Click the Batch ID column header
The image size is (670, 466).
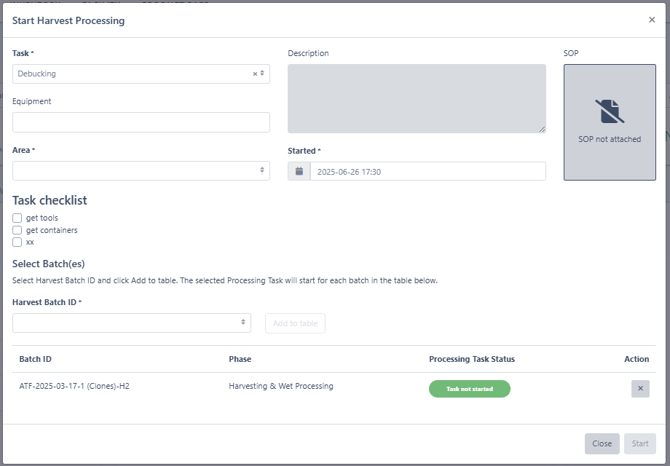tap(35, 359)
